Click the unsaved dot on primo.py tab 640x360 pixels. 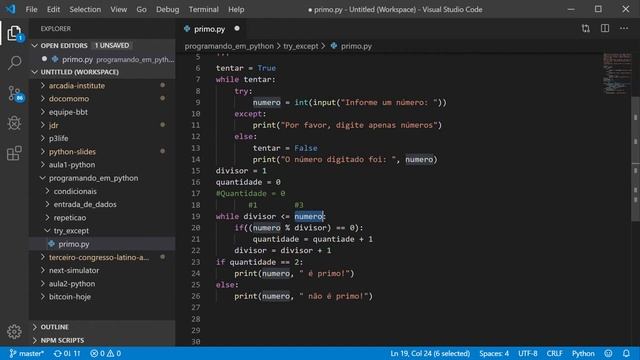237,29
